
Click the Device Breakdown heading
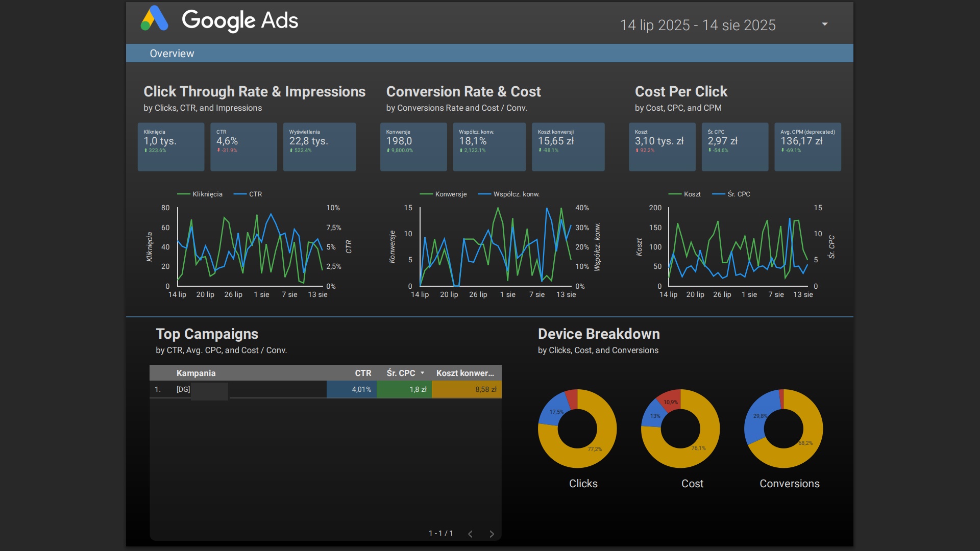599,334
